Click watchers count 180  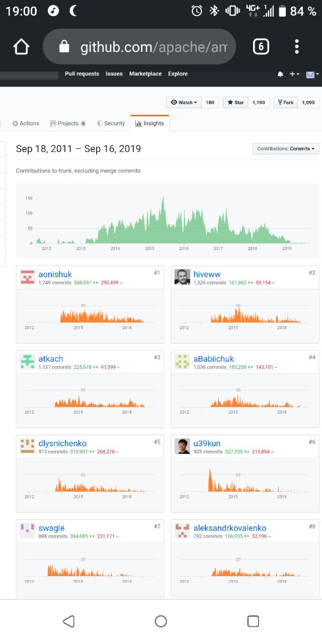210,102
